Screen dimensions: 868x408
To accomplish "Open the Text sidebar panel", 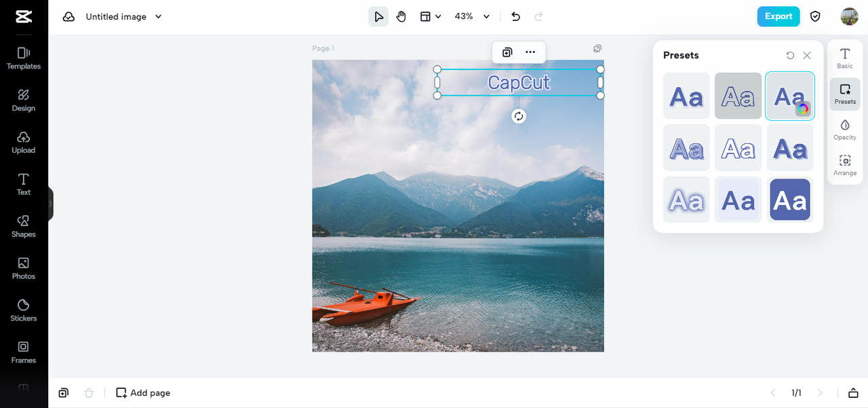I will tap(24, 185).
